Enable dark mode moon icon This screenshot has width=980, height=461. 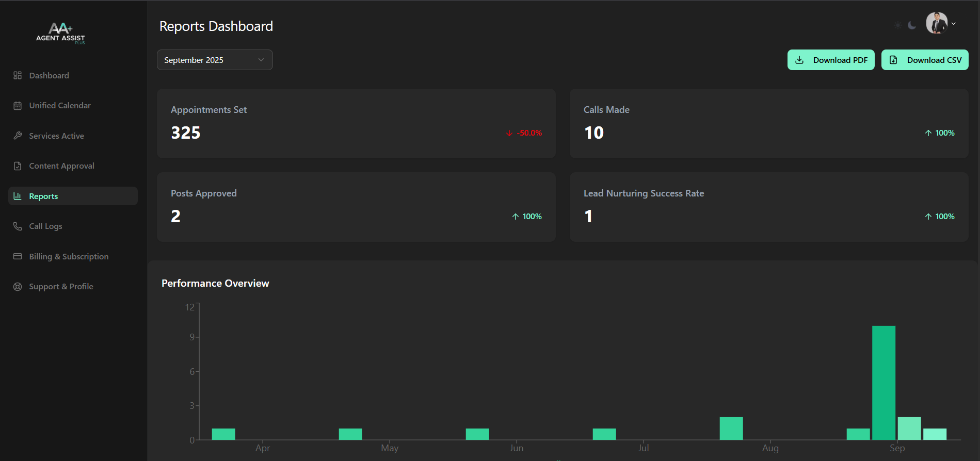coord(912,25)
